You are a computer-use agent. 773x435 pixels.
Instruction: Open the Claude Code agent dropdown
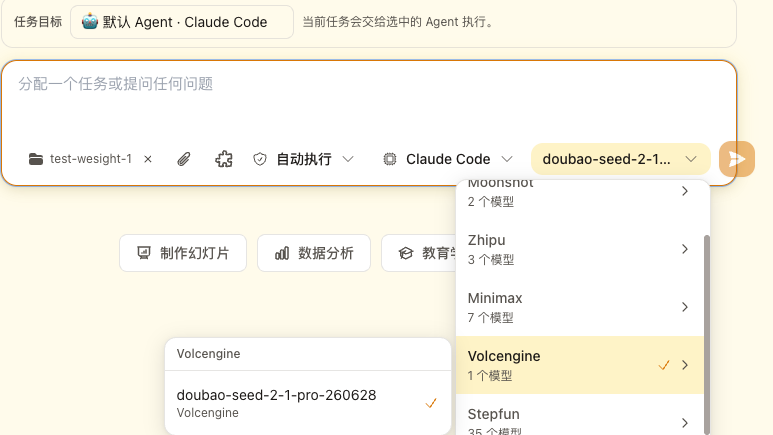click(448, 159)
